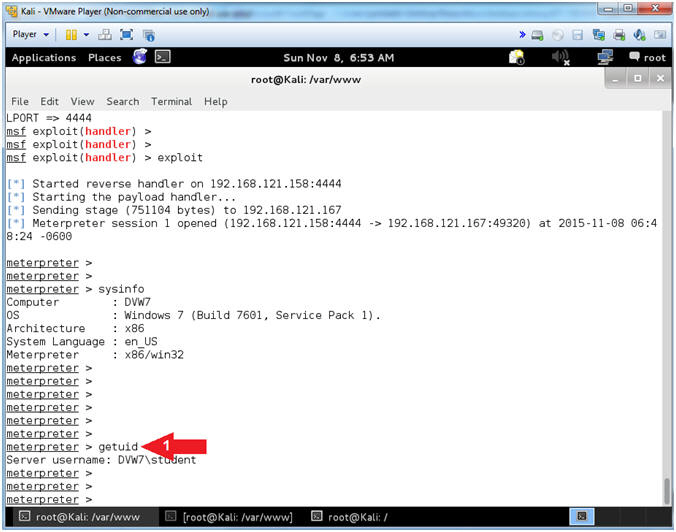This screenshot has height=532, width=676.
Task: Open the Kali Applications menu
Action: point(44,58)
